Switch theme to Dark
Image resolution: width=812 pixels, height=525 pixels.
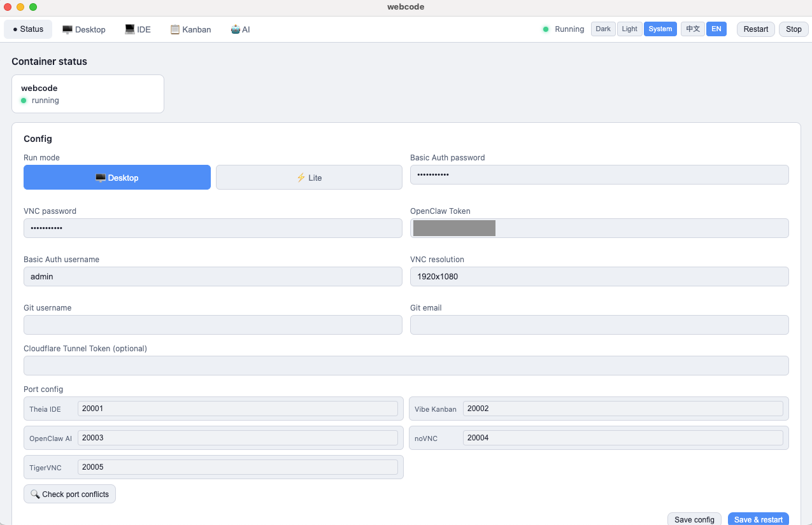(x=603, y=29)
